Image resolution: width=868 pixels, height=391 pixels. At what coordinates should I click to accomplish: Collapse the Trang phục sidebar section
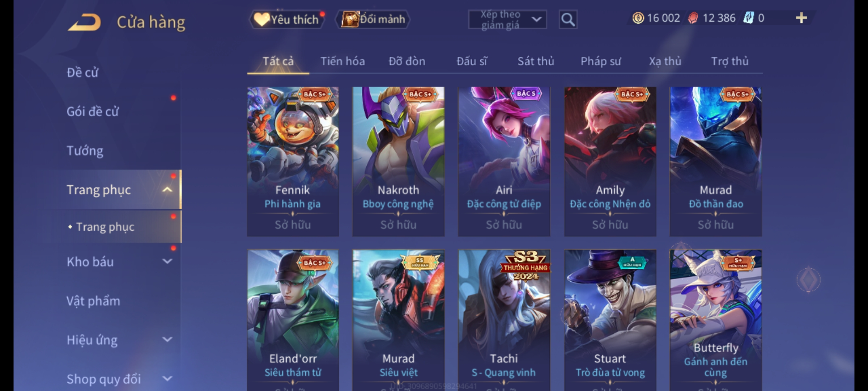click(167, 190)
